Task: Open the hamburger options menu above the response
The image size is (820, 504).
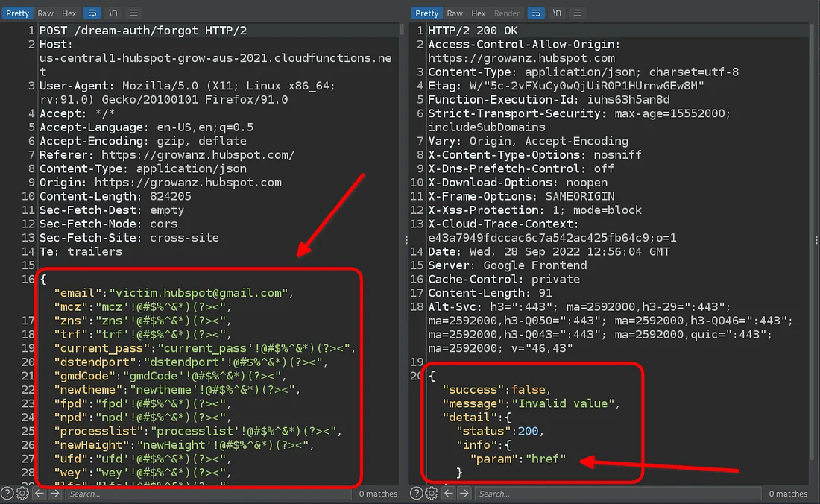Action: [577, 13]
